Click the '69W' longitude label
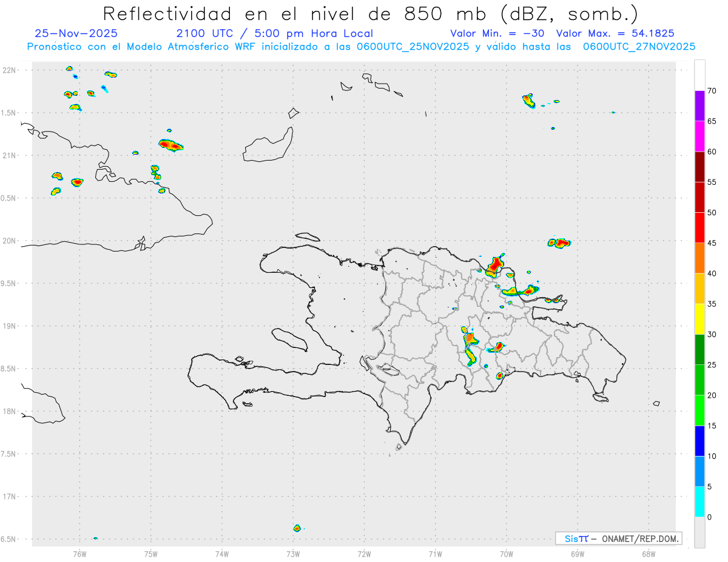Screen dimensions: 728x562 tap(578, 554)
